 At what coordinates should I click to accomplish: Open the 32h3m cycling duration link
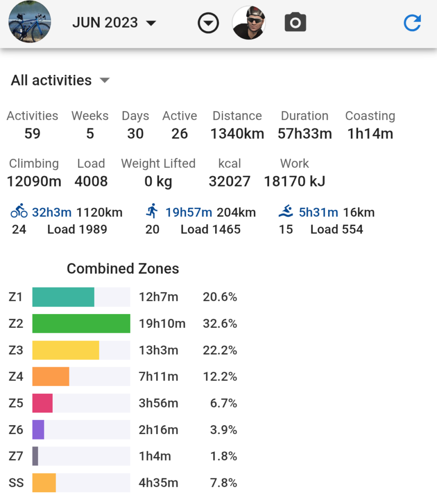[x=52, y=213]
